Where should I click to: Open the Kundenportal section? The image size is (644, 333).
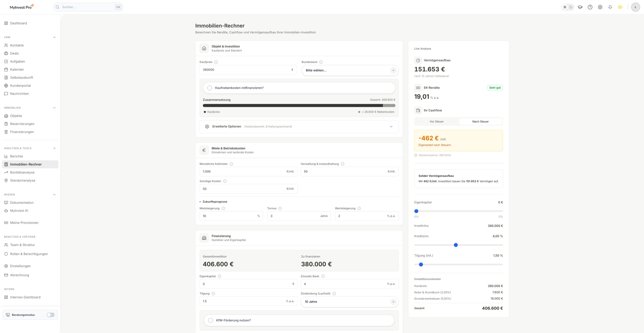click(x=20, y=85)
